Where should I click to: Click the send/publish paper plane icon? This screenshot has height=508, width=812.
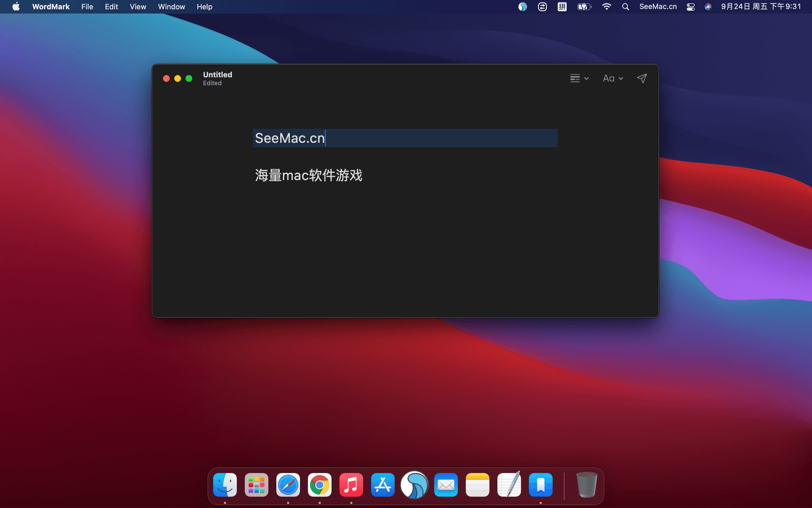tap(642, 78)
